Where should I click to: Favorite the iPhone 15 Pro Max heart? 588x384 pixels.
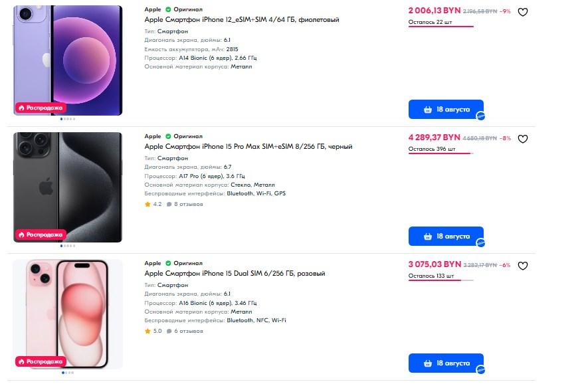[523, 139]
